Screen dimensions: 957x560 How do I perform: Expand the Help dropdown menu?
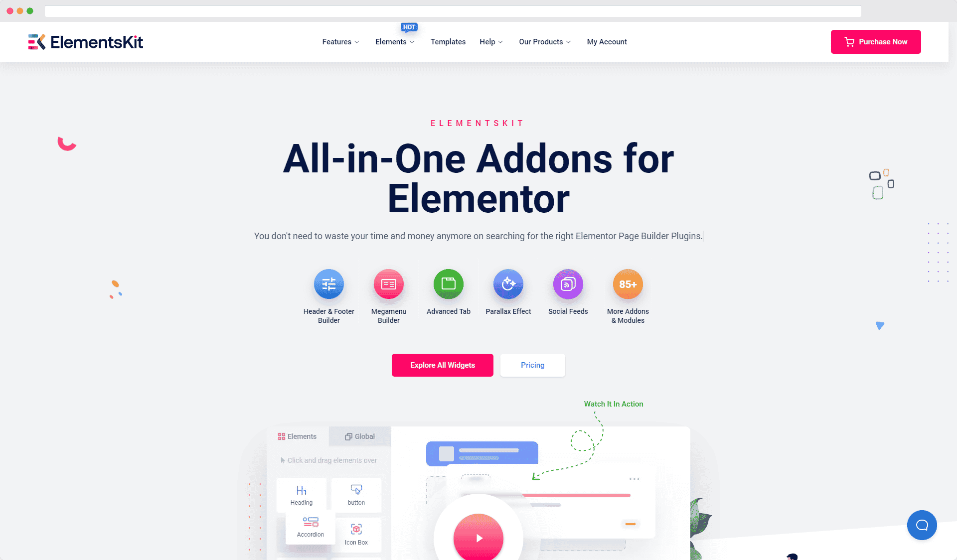(491, 41)
